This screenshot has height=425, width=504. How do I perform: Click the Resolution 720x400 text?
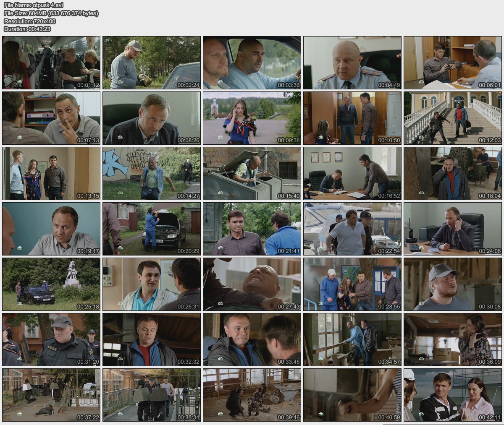30,21
